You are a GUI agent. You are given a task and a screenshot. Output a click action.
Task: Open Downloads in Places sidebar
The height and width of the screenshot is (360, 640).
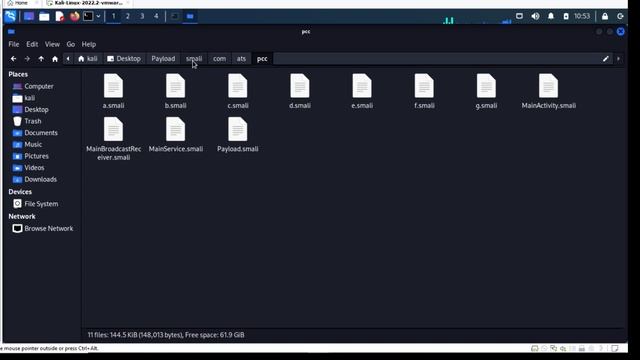click(x=35, y=179)
